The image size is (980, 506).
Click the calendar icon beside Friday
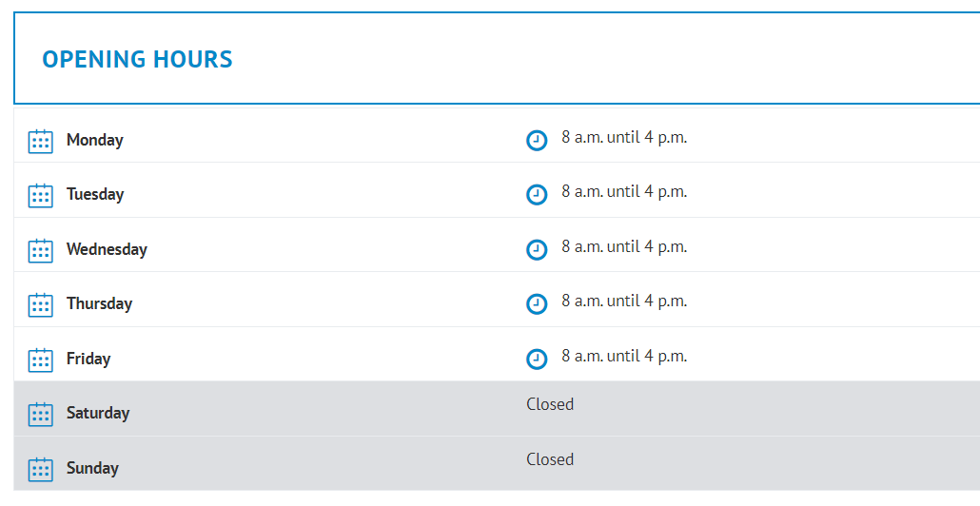click(40, 360)
